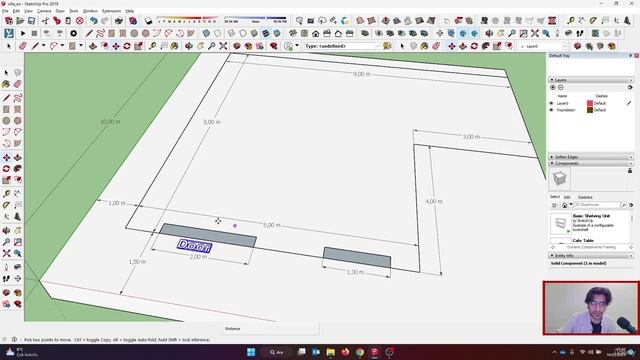Click the Play button in dynamic toolbar

tap(23, 33)
